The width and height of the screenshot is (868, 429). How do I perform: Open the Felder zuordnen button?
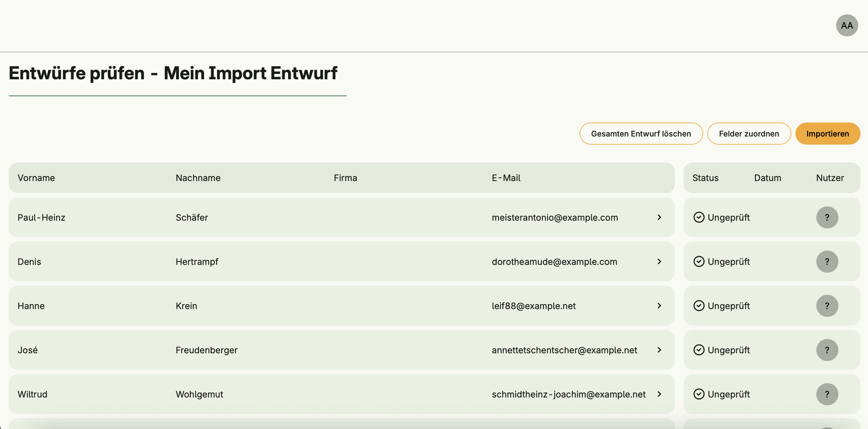pyautogui.click(x=749, y=134)
